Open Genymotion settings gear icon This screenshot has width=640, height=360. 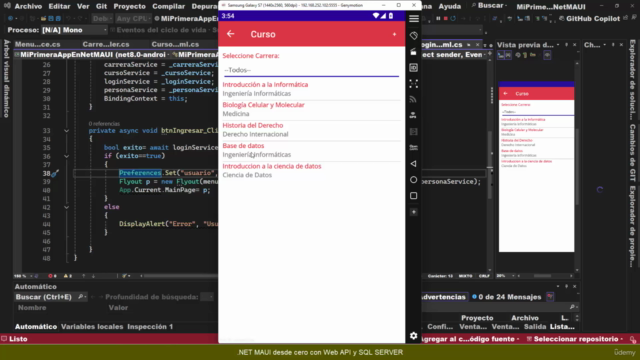413,336
